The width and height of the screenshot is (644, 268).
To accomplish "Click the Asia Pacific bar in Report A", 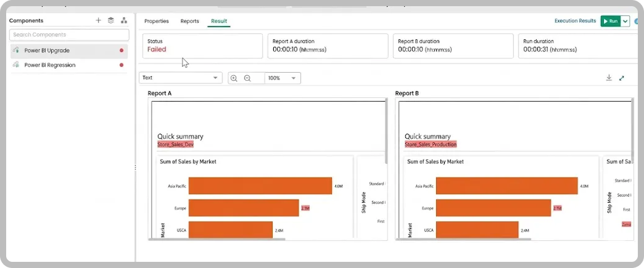I will (260, 186).
